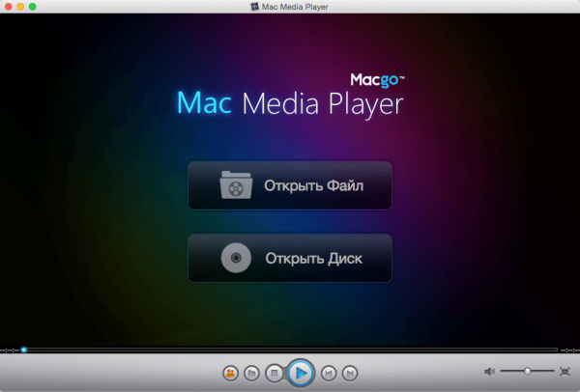
Task: Click the Открыть Диск button
Action: 290,258
